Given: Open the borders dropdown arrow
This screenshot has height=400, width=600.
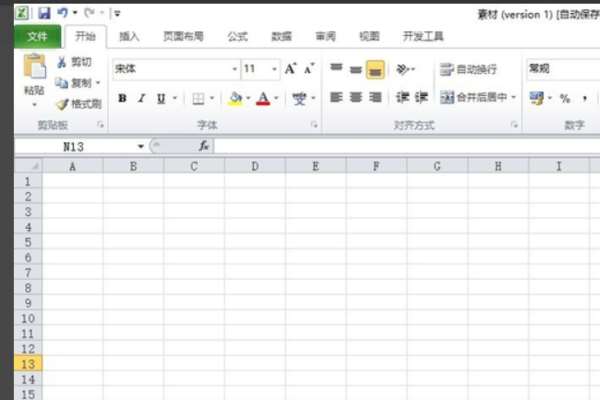Looking at the screenshot, I should 212,98.
